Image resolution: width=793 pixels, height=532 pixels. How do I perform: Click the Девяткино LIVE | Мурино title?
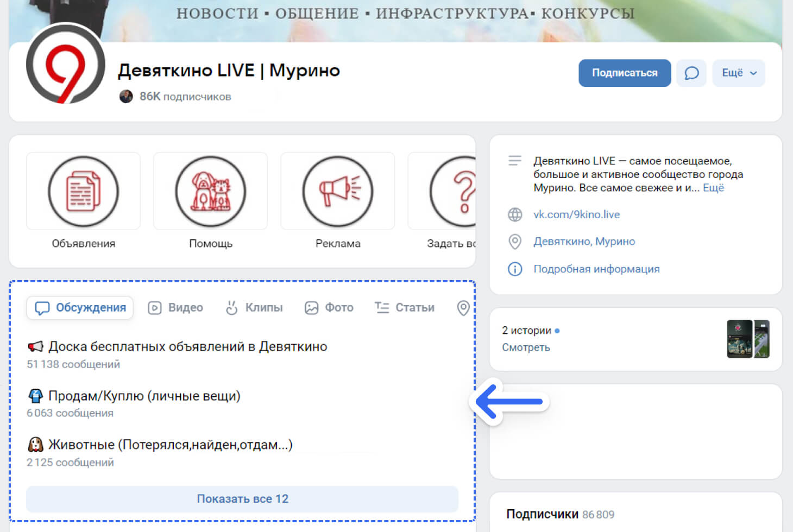click(x=229, y=71)
